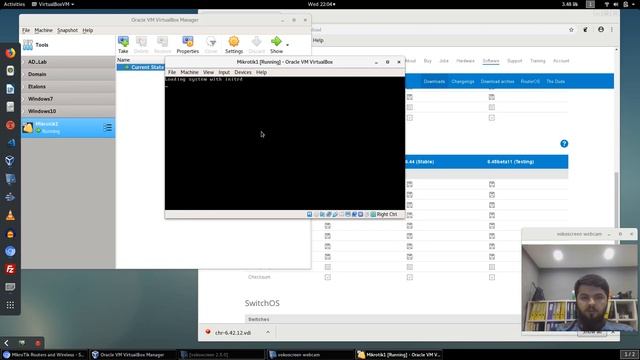Open the Support tab on MikroTik site
The height and width of the screenshot is (360, 640).
click(x=514, y=61)
